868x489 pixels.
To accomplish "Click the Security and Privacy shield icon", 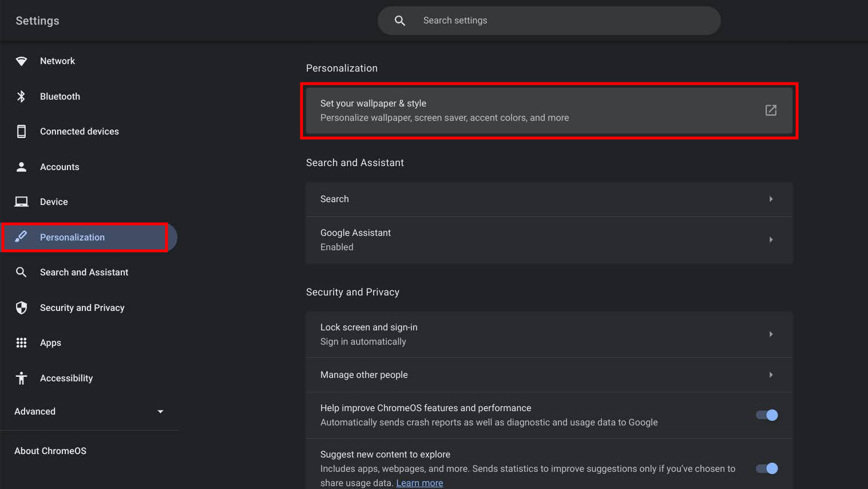I will click(x=21, y=308).
